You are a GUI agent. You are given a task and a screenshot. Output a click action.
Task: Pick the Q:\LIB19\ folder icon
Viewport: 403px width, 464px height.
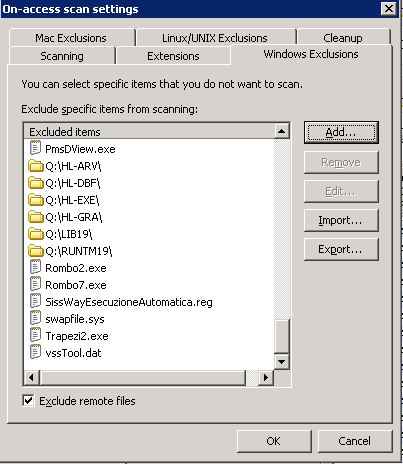tap(36, 234)
